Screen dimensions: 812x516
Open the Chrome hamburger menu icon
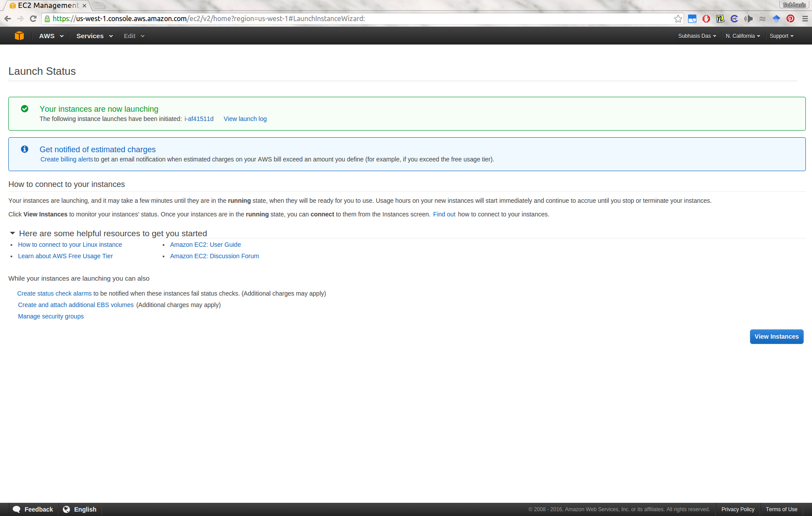[x=805, y=18]
